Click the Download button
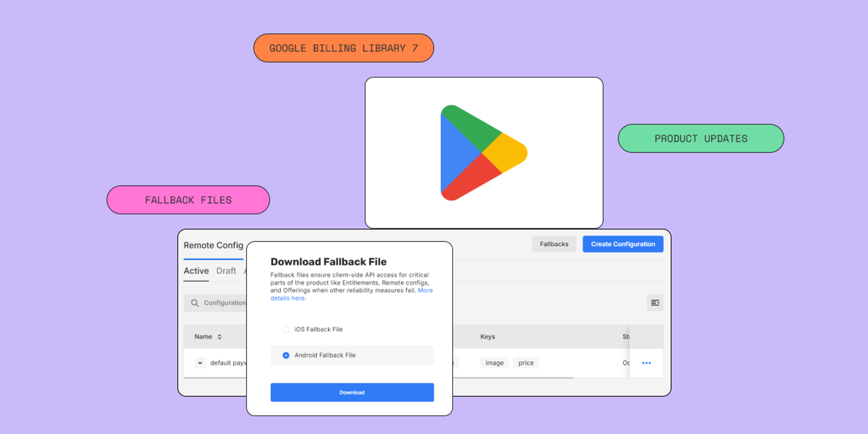This screenshot has width=868, height=434. (x=352, y=392)
